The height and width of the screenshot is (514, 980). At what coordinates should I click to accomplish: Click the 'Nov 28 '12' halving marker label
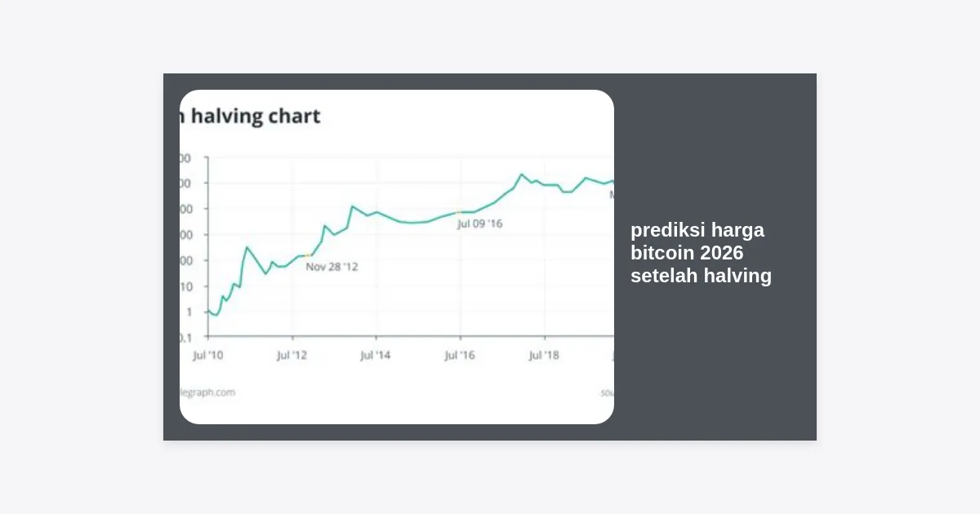click(332, 267)
